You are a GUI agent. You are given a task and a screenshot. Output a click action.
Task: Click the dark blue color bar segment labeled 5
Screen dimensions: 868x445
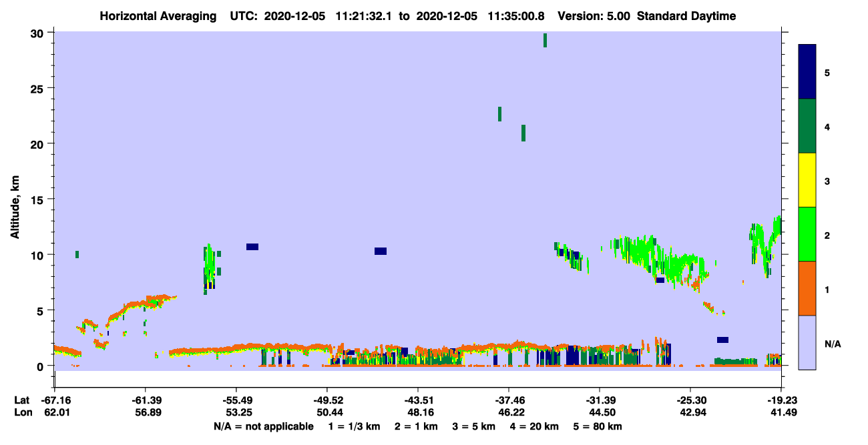tap(807, 72)
